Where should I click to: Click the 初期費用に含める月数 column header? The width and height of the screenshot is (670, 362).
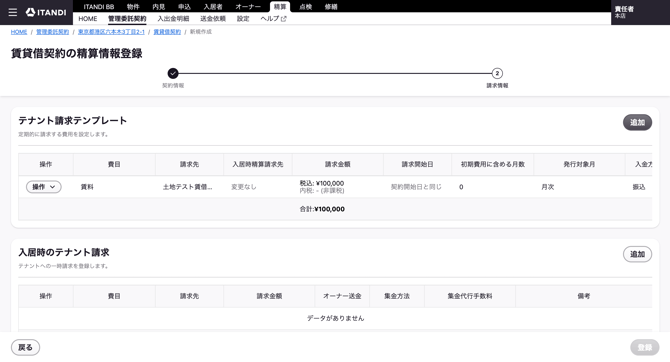(493, 164)
